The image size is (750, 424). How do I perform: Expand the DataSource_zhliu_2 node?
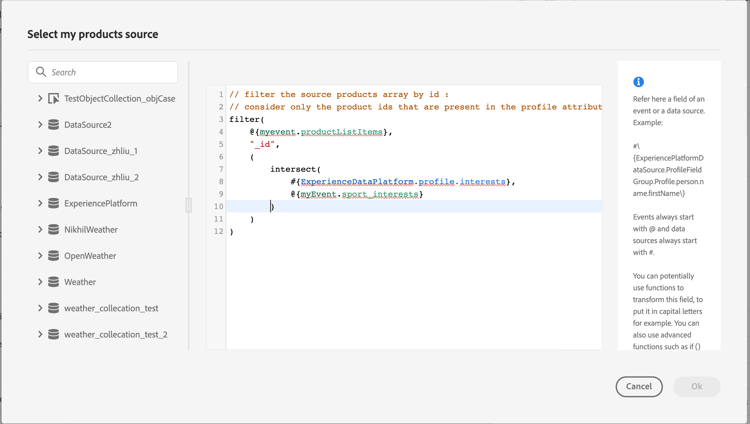click(40, 177)
